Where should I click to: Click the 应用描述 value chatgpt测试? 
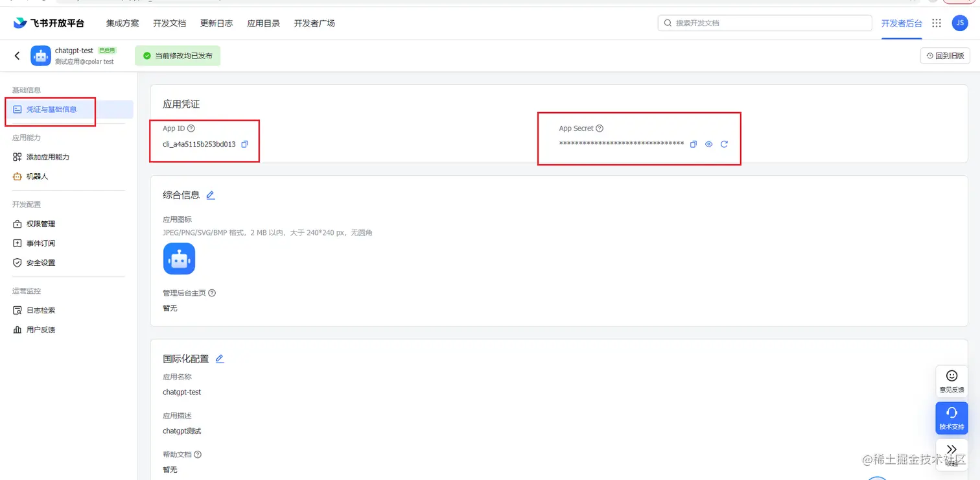pyautogui.click(x=181, y=431)
